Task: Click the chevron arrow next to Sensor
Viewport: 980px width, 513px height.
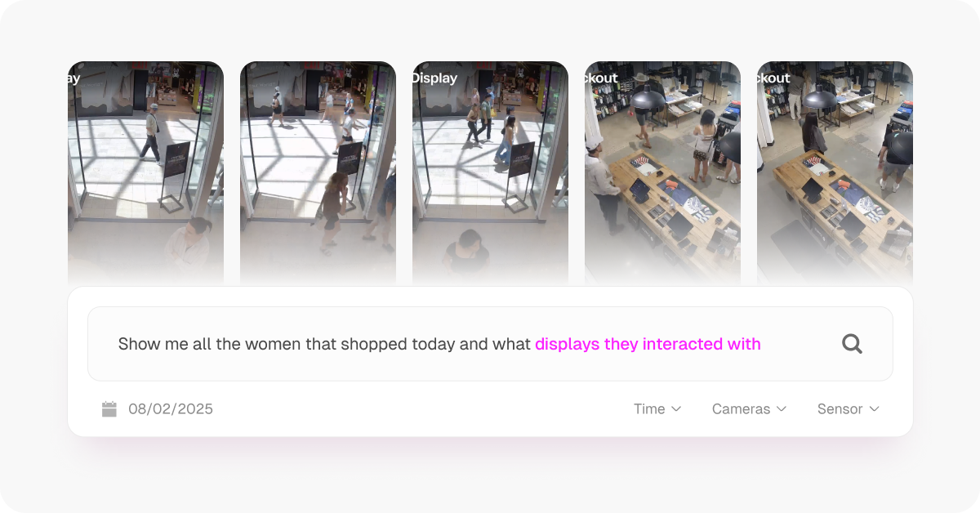Action: pyautogui.click(x=875, y=409)
